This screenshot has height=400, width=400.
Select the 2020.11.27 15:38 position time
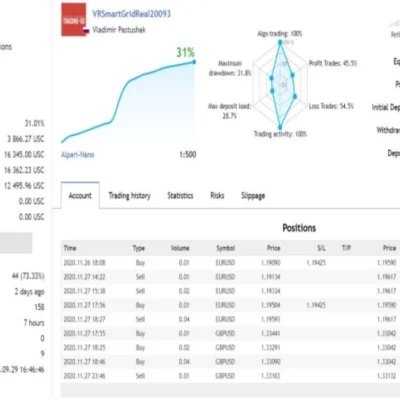(x=84, y=291)
